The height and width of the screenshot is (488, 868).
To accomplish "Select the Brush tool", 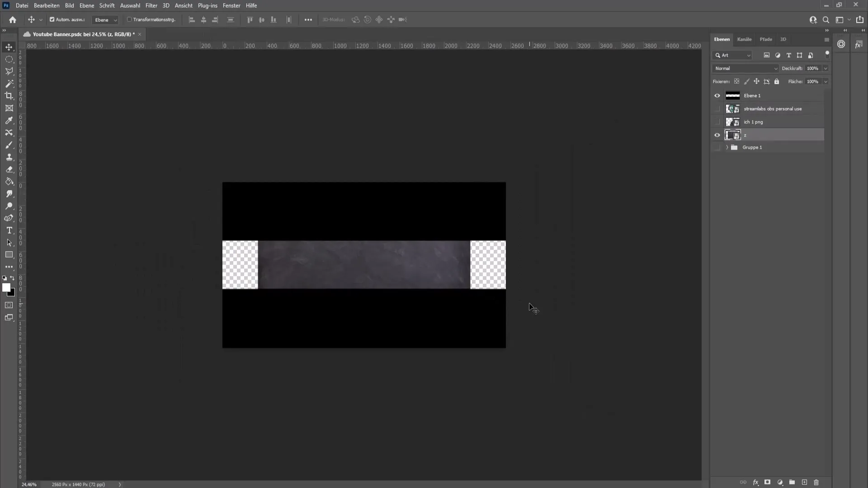I will (9, 145).
